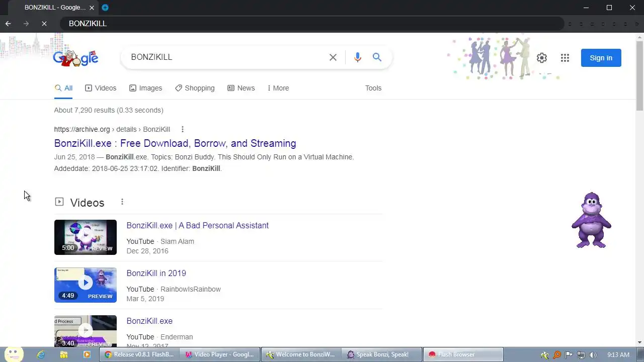The image size is (644, 362).
Task: Click the scrollbar down arrow
Action: coord(640,343)
